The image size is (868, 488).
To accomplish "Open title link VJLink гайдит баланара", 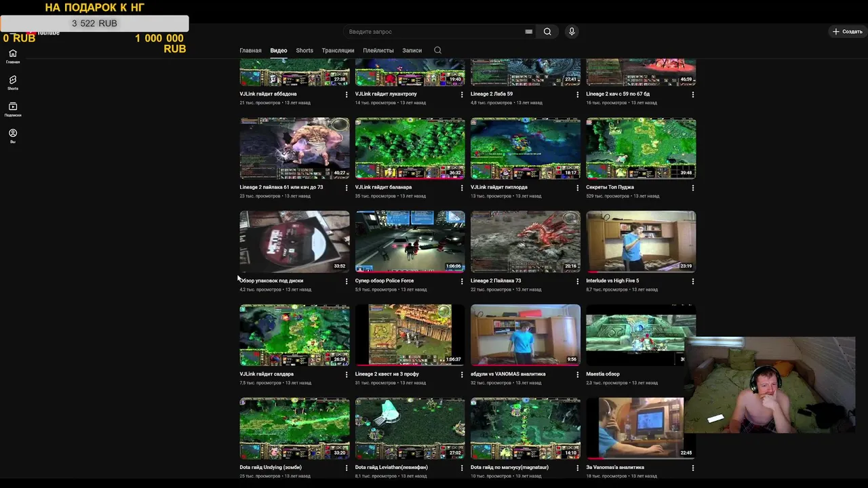I will coord(383,187).
